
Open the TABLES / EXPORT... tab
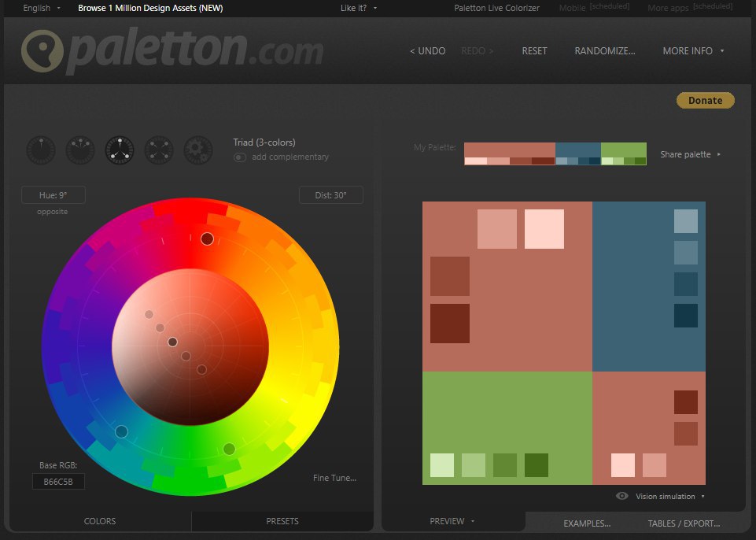[684, 523]
